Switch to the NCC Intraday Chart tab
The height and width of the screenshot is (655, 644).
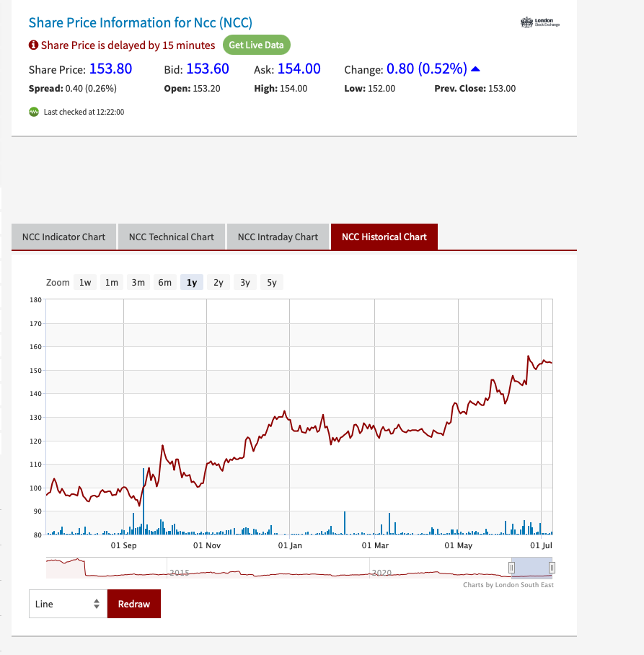(x=278, y=237)
